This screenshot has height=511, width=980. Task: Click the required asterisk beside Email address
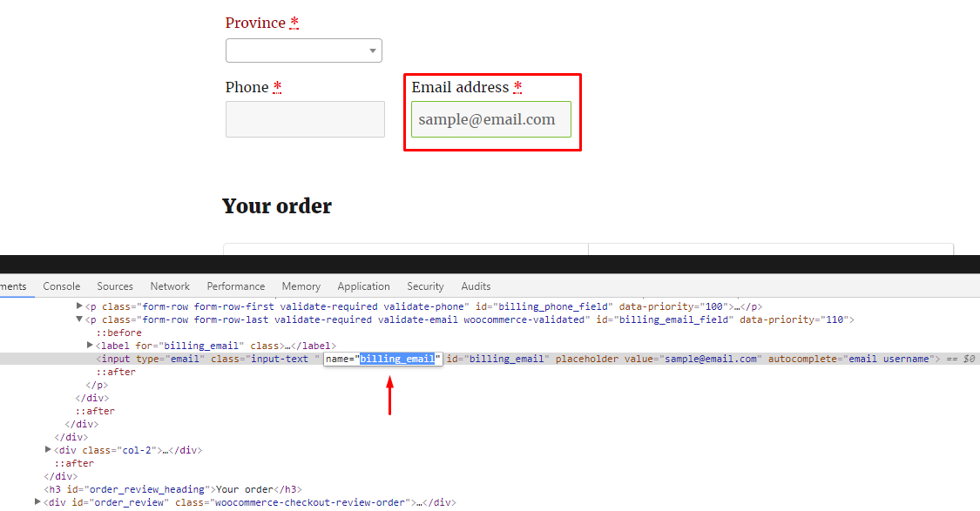coord(517,87)
